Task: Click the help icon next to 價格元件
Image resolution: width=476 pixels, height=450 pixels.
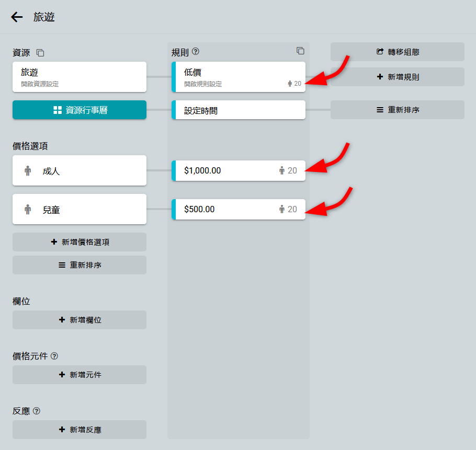Action: click(x=54, y=356)
